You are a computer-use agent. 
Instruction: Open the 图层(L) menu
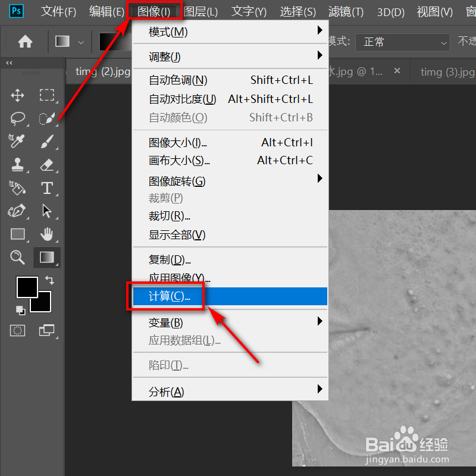pos(201,11)
